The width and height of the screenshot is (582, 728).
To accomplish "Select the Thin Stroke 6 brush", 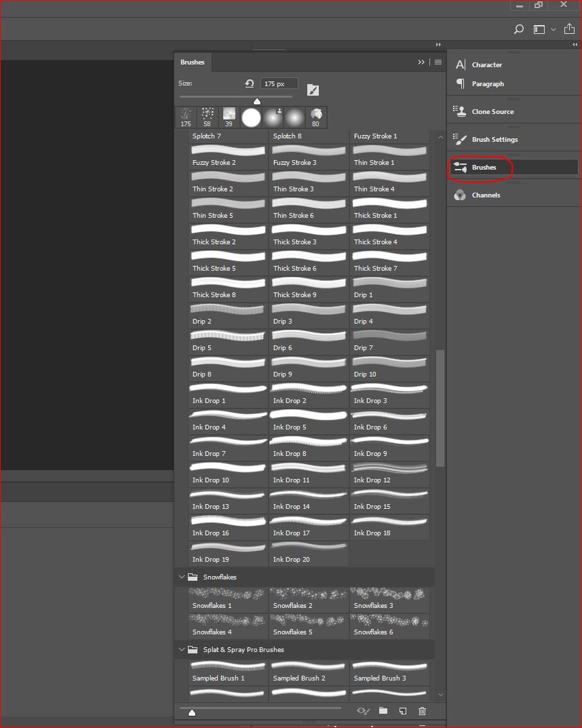I will pos(309,210).
